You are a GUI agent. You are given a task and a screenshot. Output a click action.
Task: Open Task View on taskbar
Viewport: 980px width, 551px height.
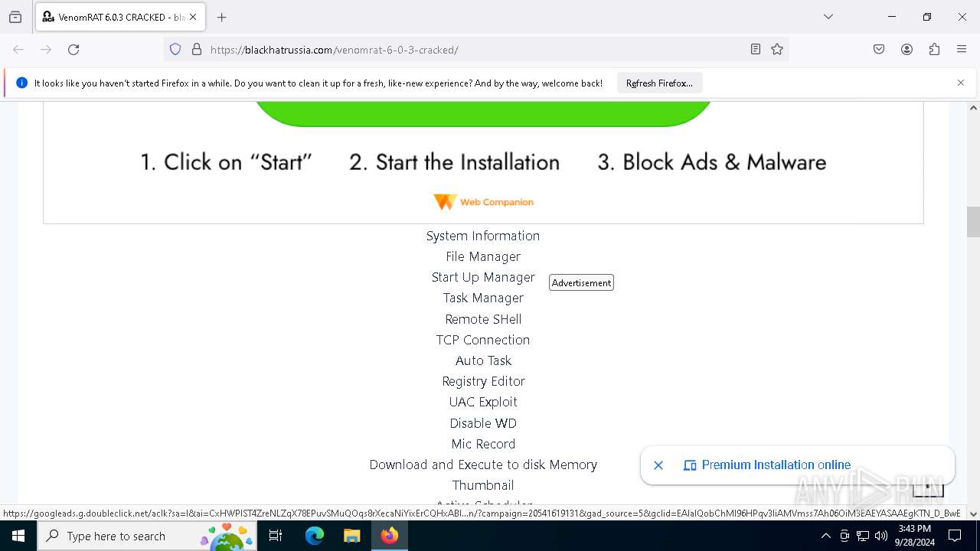pyautogui.click(x=276, y=536)
